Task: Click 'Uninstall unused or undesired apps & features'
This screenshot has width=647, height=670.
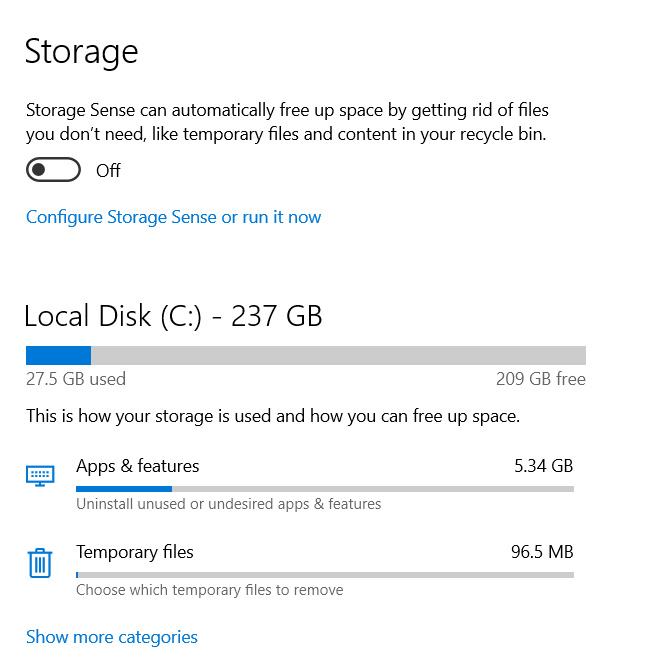Action: (x=228, y=504)
